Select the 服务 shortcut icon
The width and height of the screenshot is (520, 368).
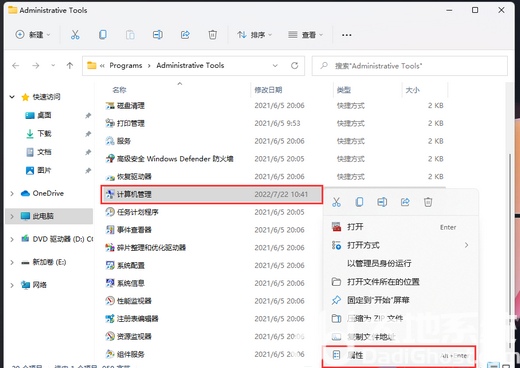click(110, 141)
